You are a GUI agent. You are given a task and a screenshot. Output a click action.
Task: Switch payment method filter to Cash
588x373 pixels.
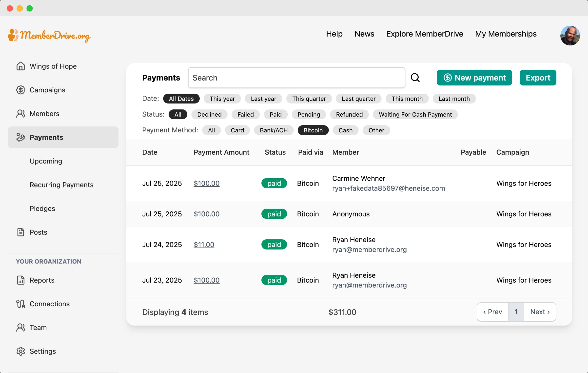[x=346, y=130]
